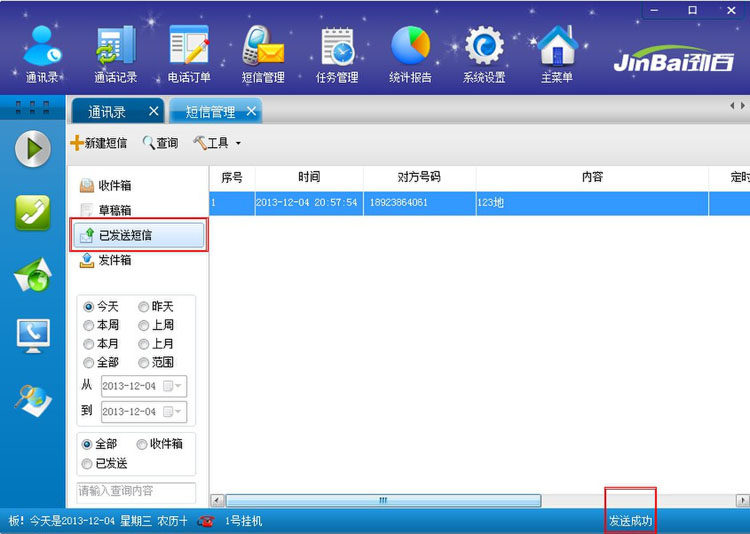
Task: Expand the 工具 dropdown menu
Action: pyautogui.click(x=218, y=143)
